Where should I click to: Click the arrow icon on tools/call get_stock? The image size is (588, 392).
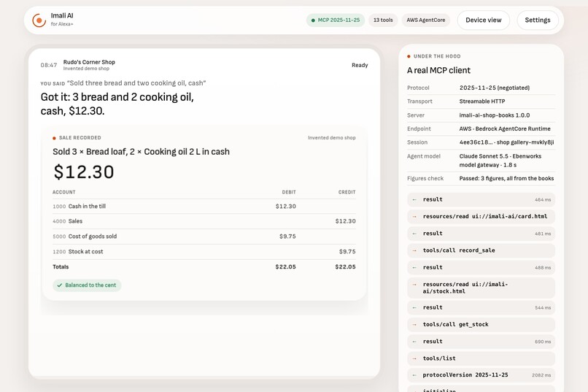point(414,325)
